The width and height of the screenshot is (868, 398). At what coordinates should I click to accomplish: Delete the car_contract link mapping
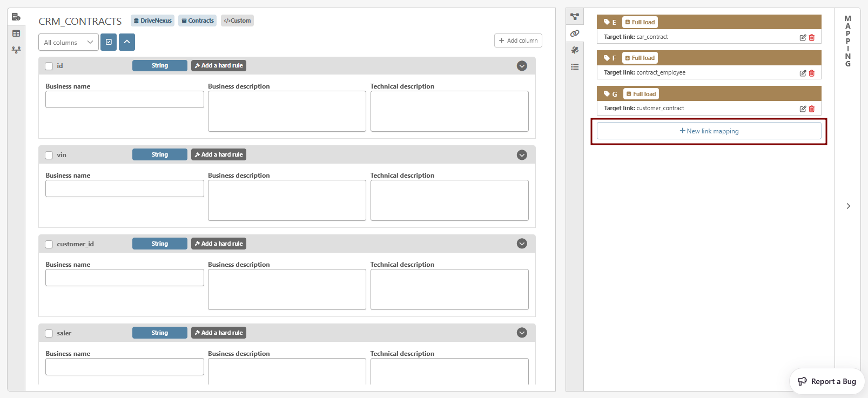pyautogui.click(x=811, y=37)
